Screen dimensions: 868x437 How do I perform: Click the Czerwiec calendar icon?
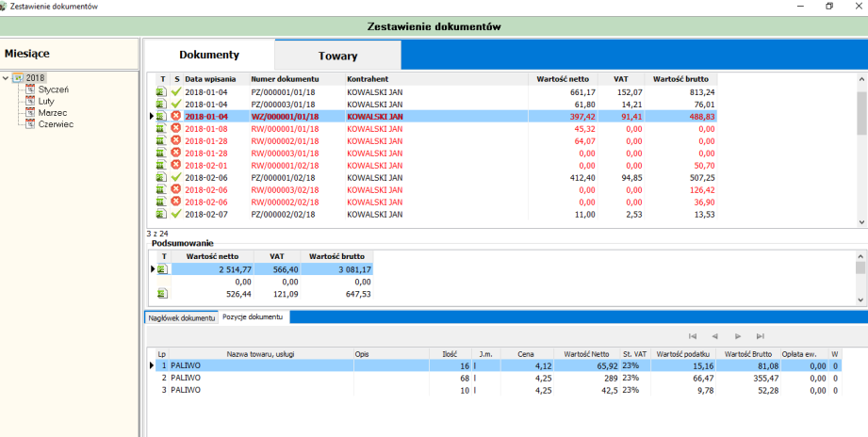click(x=30, y=124)
